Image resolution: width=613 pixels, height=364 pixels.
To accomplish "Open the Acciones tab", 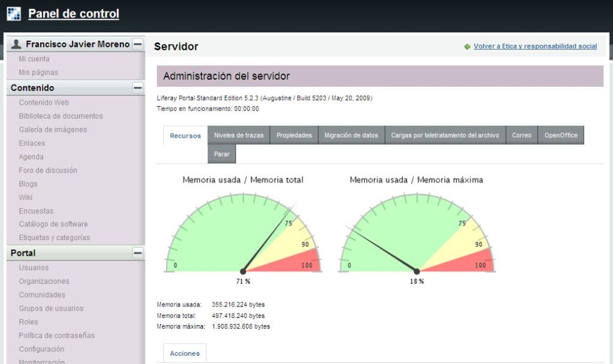I will tap(184, 353).
